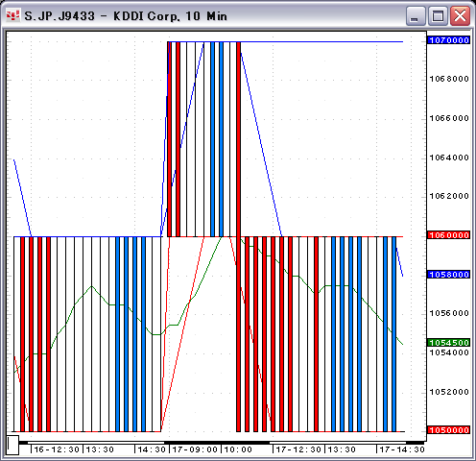The image size is (476, 461).
Task: Select the red 1060000 price marker
Action: coord(449,235)
